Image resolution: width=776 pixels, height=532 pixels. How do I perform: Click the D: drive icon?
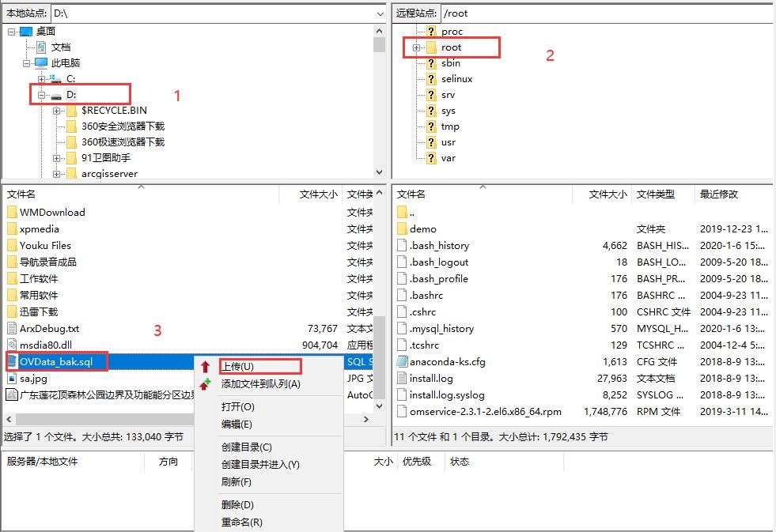55,95
